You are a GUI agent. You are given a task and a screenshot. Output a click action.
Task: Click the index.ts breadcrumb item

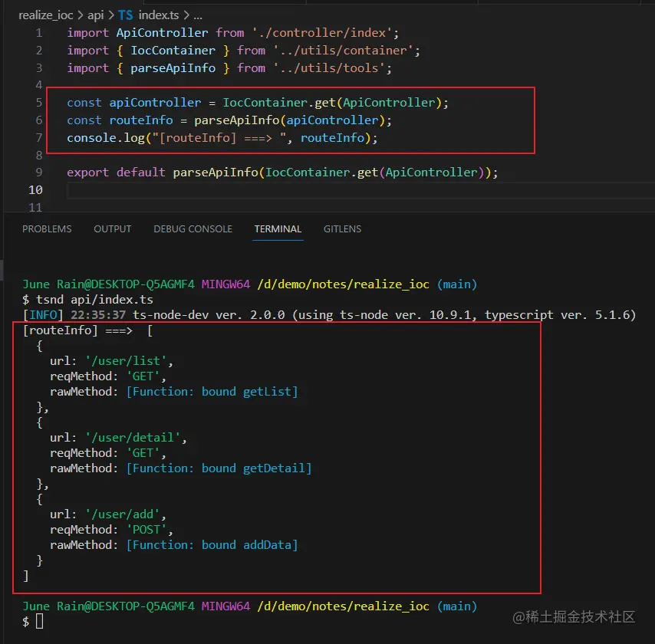point(159,15)
